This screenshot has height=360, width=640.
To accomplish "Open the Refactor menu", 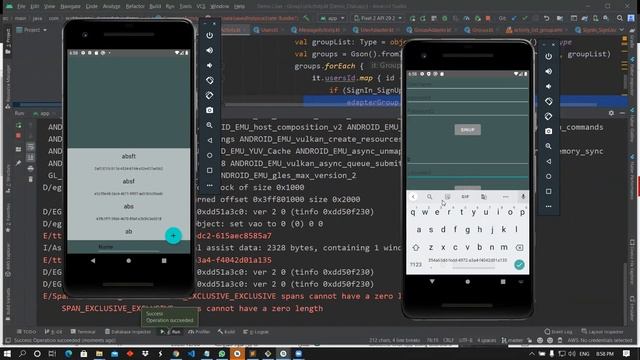I will (x=135, y=7).
